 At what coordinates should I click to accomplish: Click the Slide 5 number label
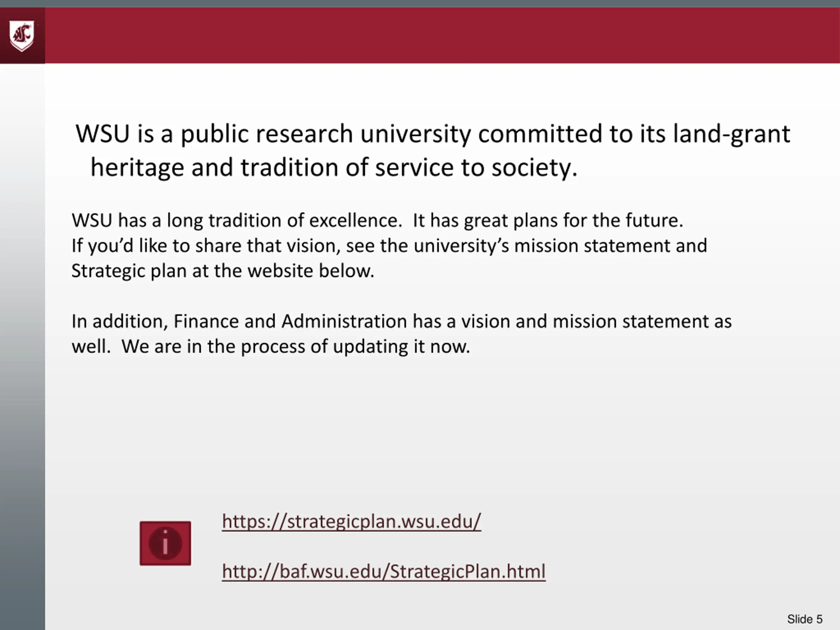click(804, 619)
